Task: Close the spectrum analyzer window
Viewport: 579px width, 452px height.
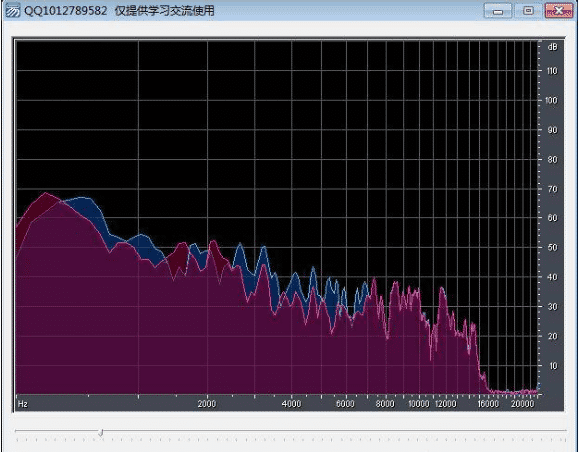Action: tap(559, 11)
